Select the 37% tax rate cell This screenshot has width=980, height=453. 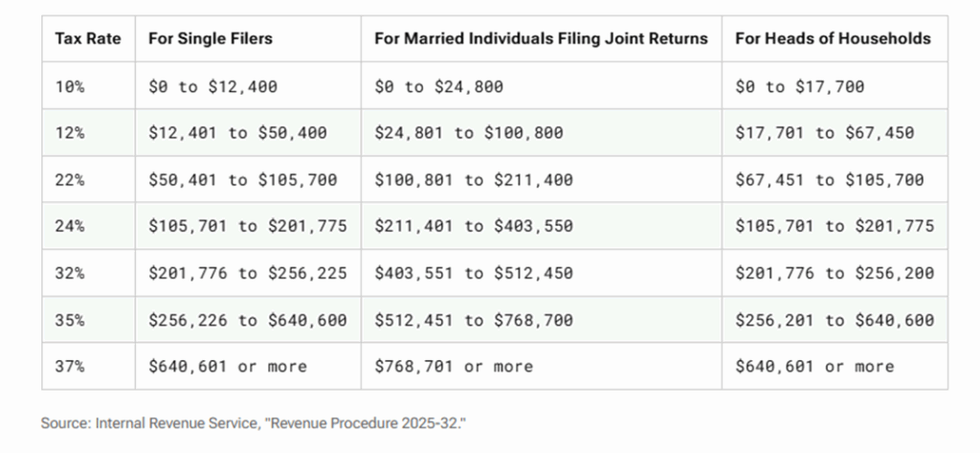[70, 366]
